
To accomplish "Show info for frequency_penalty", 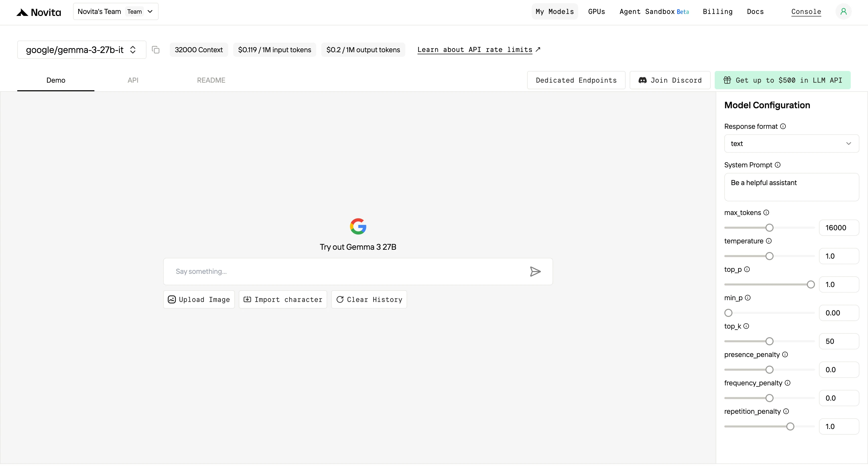I will click(x=788, y=383).
